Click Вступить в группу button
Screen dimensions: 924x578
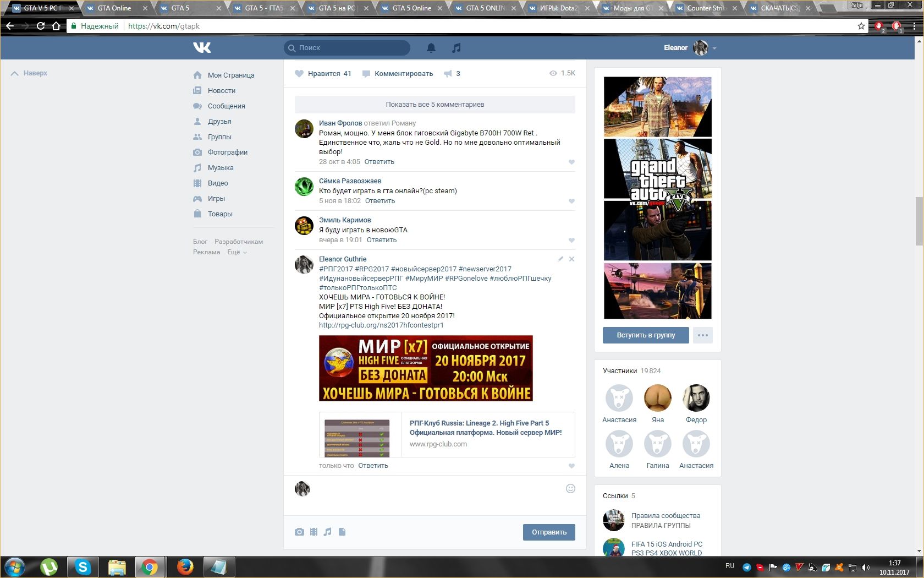646,335
